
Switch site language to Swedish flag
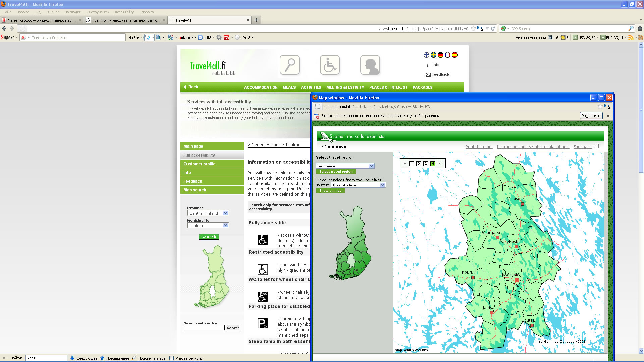pyautogui.click(x=433, y=55)
